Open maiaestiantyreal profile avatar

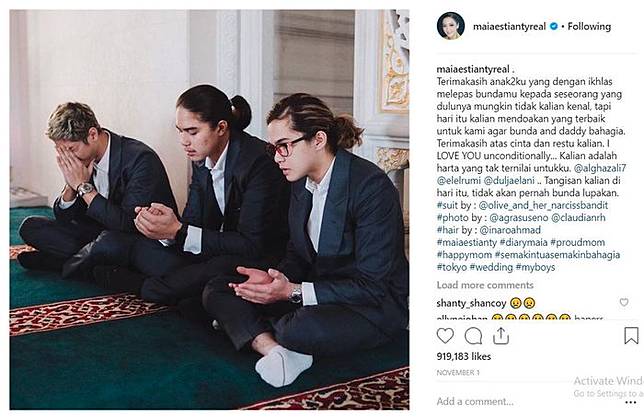(451, 26)
